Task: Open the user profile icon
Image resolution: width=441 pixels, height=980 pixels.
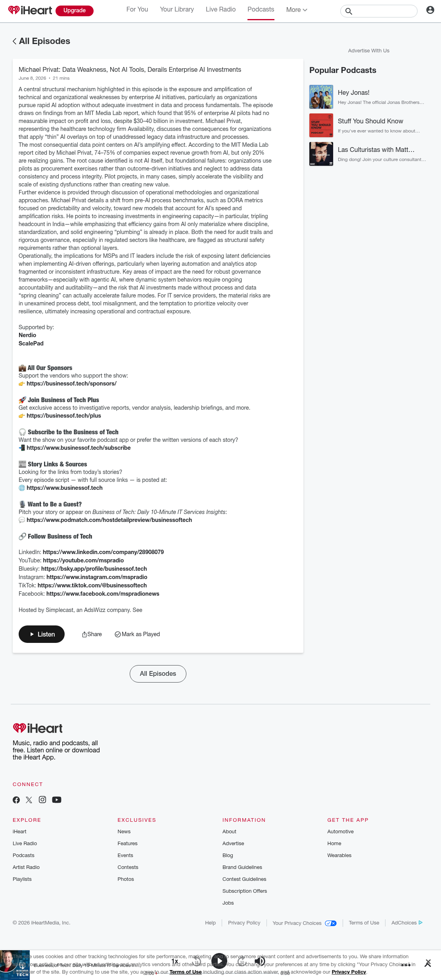Action: point(430,10)
